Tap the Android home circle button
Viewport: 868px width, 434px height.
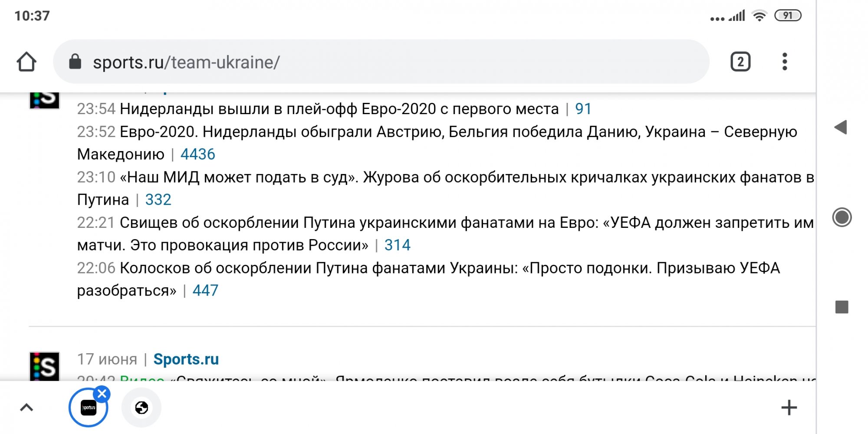point(842,217)
